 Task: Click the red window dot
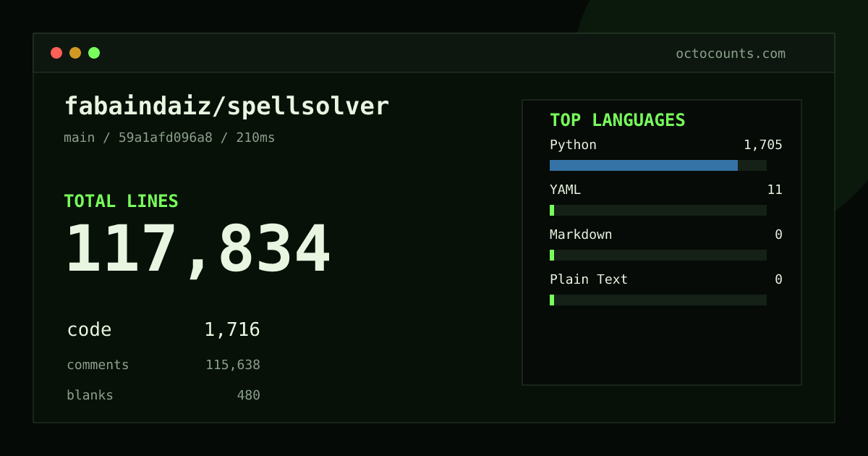pos(56,53)
